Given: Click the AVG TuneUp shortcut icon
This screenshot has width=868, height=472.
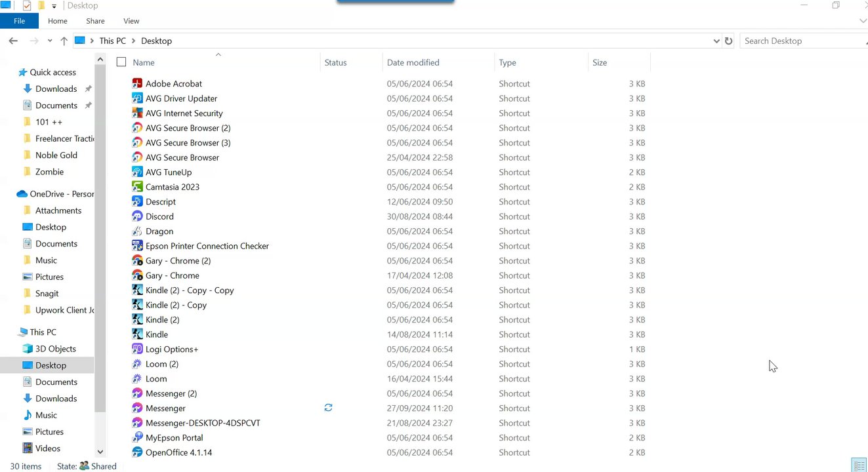Looking at the screenshot, I should [x=137, y=172].
